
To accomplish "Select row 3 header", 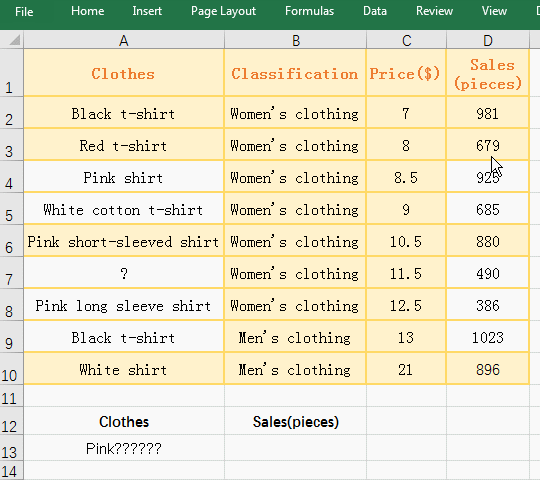I will (x=11, y=144).
